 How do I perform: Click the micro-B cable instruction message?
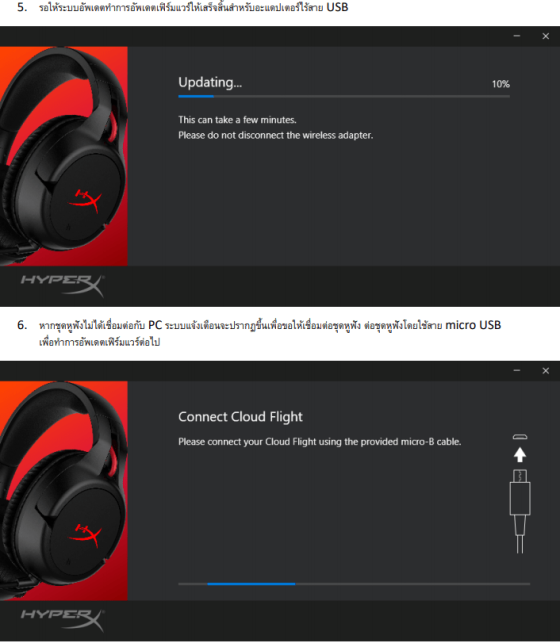click(319, 442)
